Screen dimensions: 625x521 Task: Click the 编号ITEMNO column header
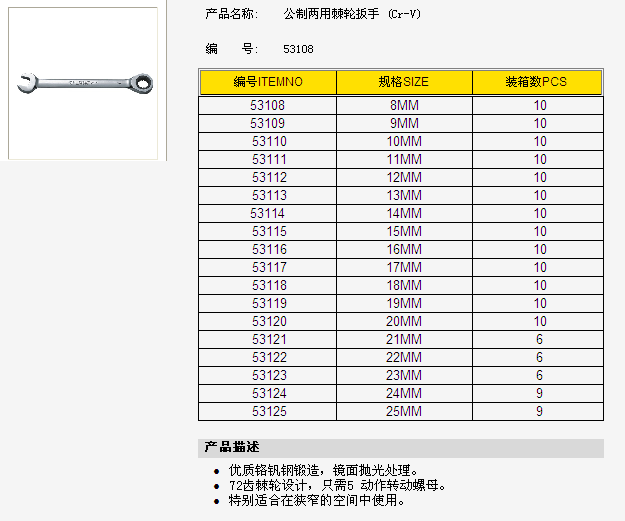268,82
